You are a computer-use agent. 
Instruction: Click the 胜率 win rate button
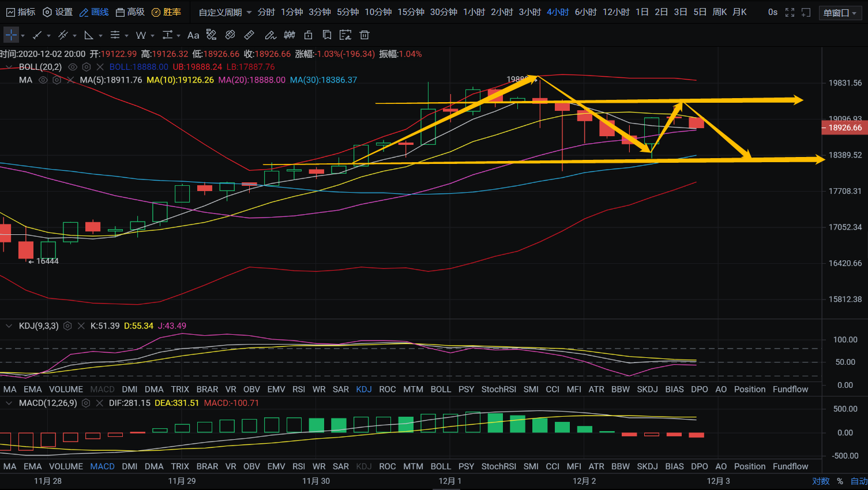point(166,12)
